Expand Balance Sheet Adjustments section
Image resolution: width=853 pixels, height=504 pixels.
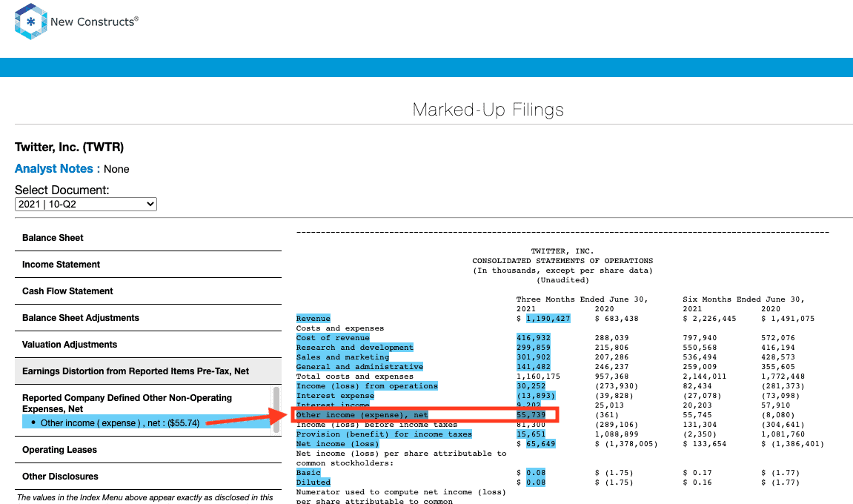(81, 318)
